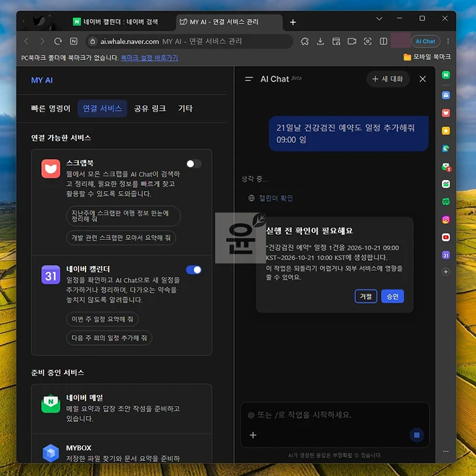476x476 pixels.
Task: Open the extensions puzzle icon
Action: [305, 41]
